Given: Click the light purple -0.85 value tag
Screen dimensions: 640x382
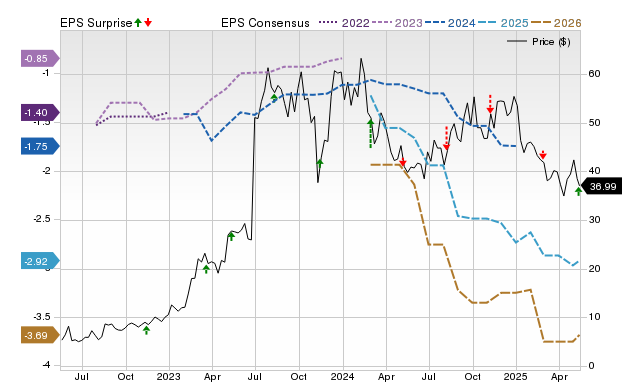Looking at the screenshot, I should [40, 59].
